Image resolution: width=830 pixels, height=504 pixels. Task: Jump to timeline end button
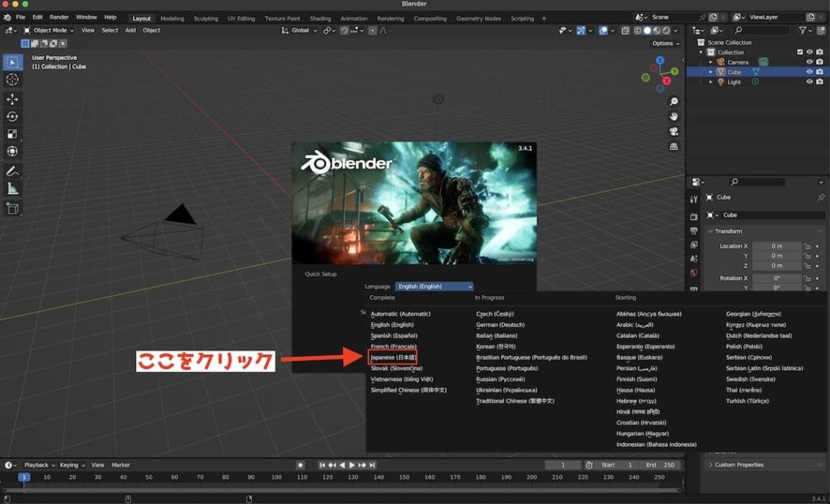[372, 465]
